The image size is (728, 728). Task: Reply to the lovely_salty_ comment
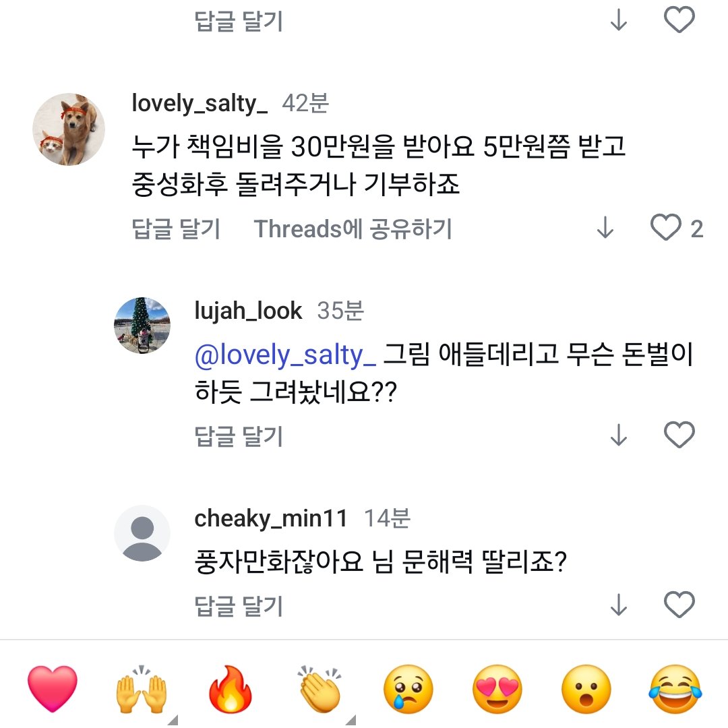(176, 229)
